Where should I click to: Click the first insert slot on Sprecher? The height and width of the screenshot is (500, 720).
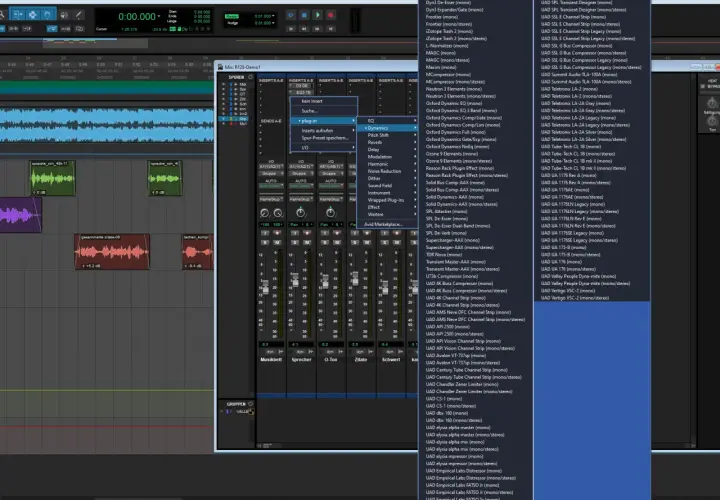click(x=301, y=86)
